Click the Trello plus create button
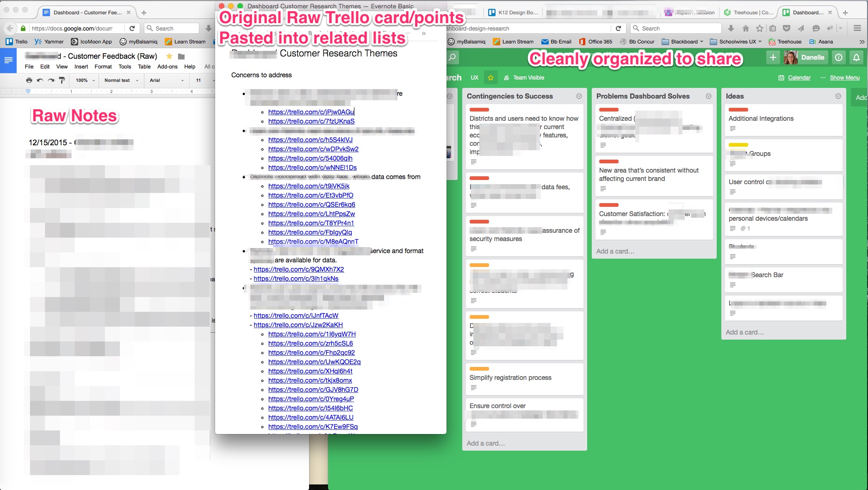The width and height of the screenshot is (868, 490). coord(773,57)
